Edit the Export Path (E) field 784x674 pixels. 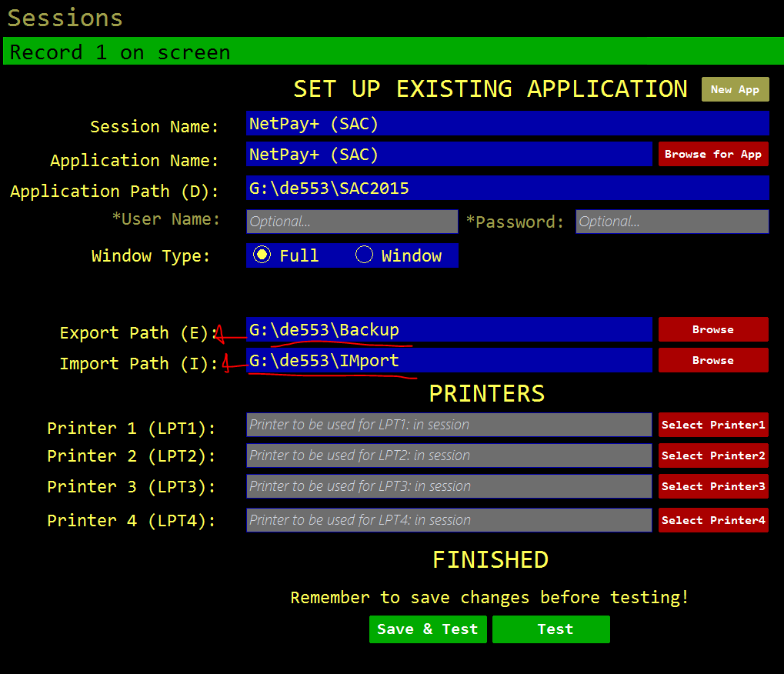point(449,329)
